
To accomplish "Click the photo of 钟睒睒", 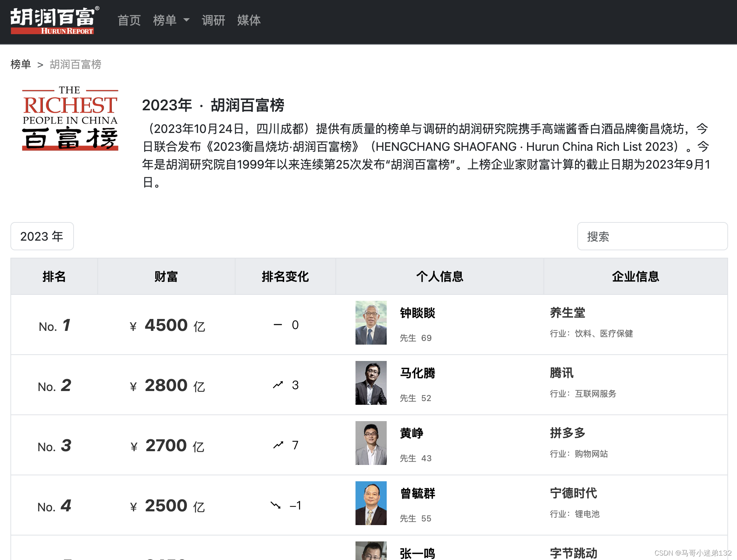I will point(371,323).
